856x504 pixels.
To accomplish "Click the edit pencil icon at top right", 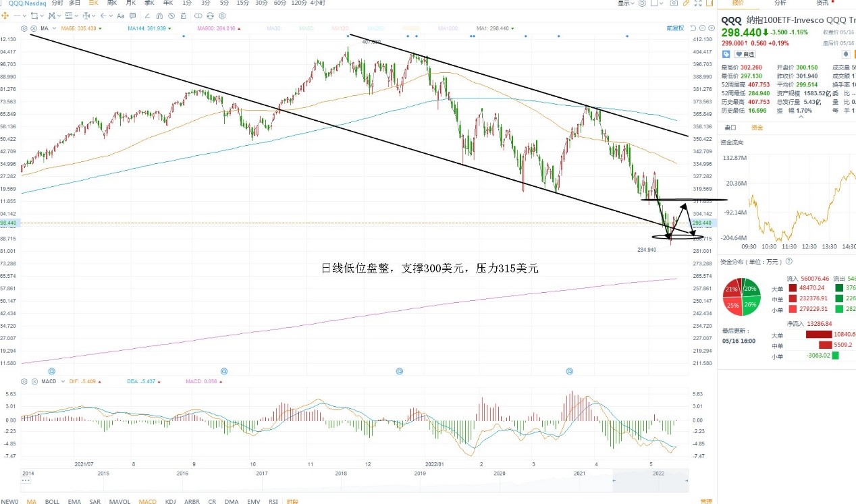I will pyautogui.click(x=686, y=3).
